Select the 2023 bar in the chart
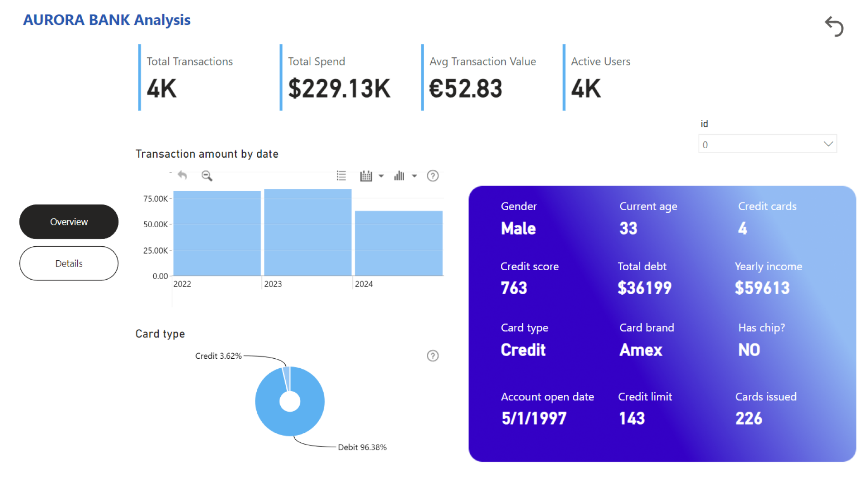This screenshot has height=488, width=868. click(307, 232)
